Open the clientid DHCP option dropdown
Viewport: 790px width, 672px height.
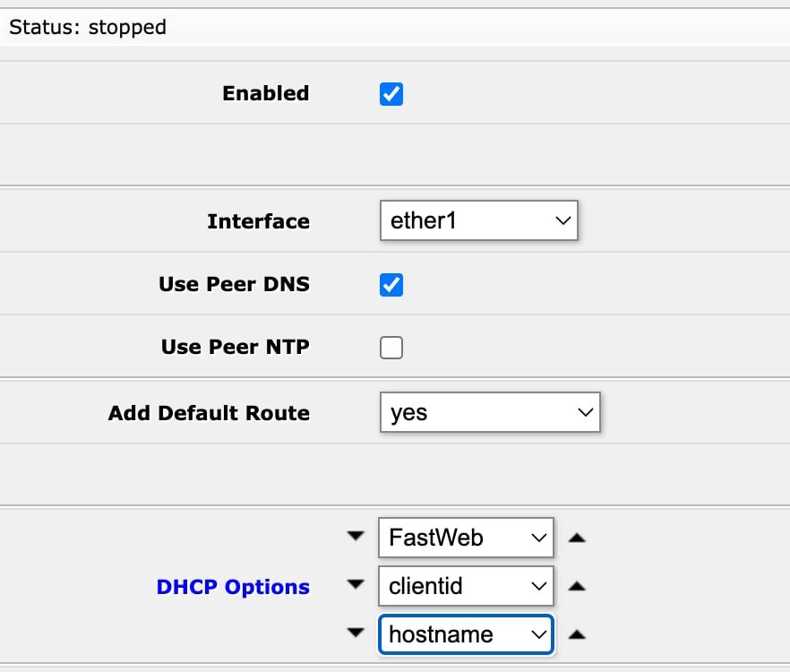(x=466, y=586)
